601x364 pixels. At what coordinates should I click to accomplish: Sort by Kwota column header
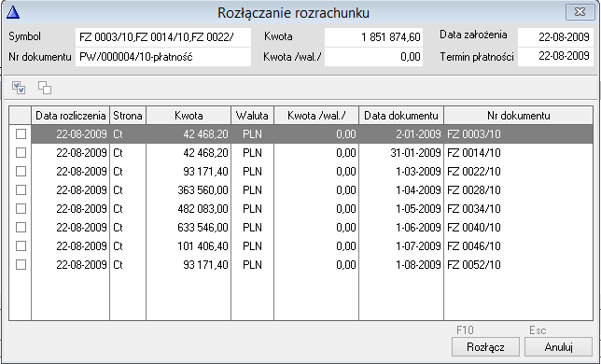189,116
